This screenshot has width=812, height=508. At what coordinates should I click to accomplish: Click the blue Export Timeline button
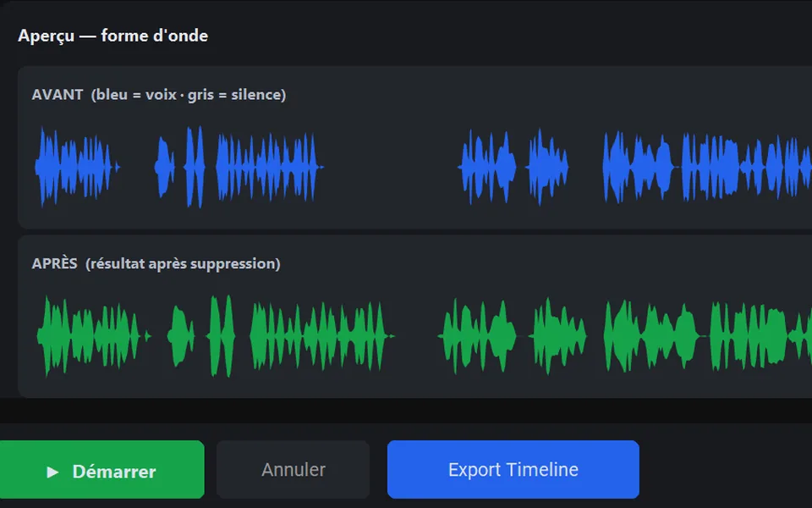[513, 470]
